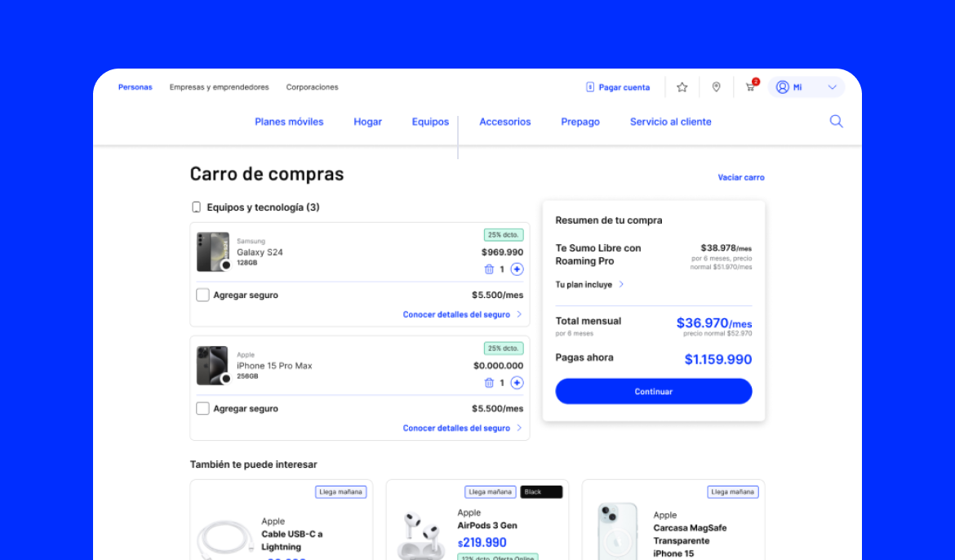Image resolution: width=955 pixels, height=560 pixels.
Task: Click Carcasa MagSafe Transparente iPhone 15 title
Action: click(x=690, y=540)
